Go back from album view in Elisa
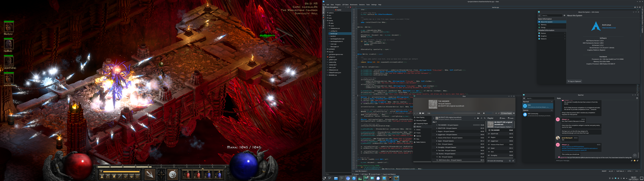Image resolution: width=644 pixels, height=181 pixels. coord(434,118)
